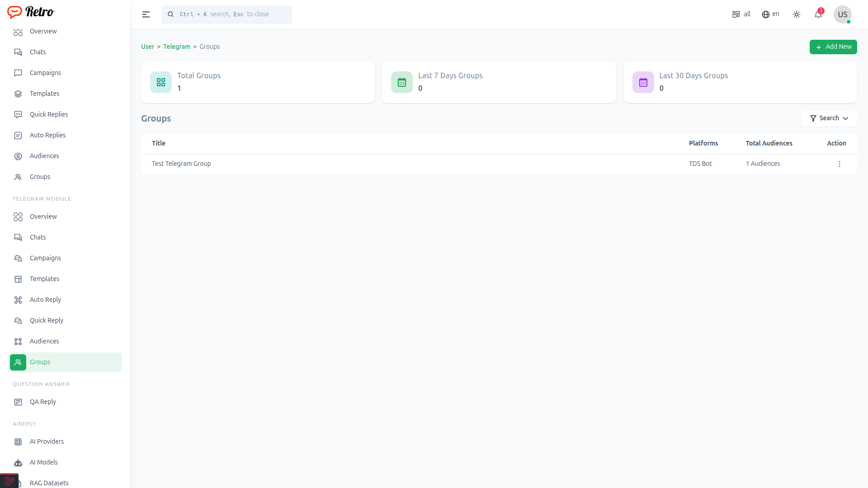868x488 pixels.
Task: Click the Add New button
Action: 833,47
